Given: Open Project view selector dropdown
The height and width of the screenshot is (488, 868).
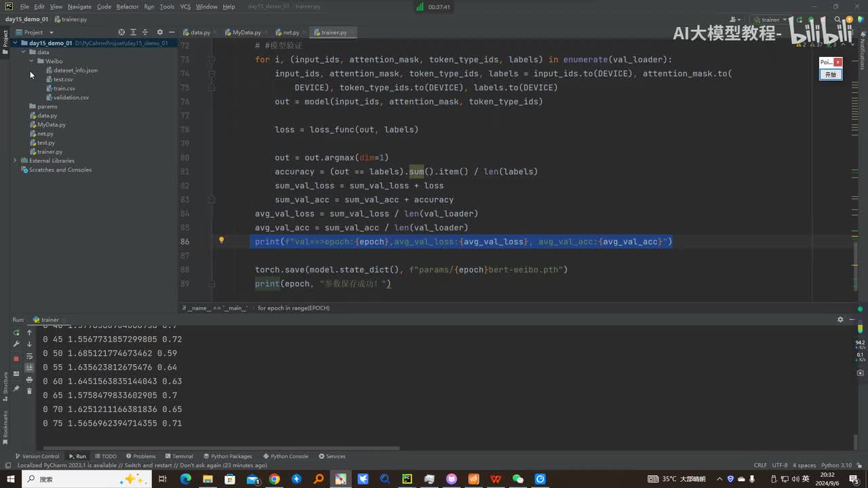Looking at the screenshot, I should pyautogui.click(x=34, y=32).
